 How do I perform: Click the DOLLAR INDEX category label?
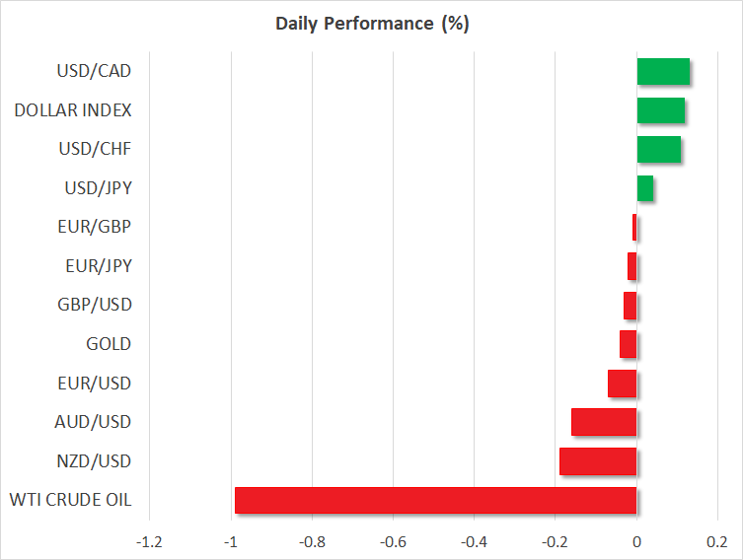tap(72, 110)
